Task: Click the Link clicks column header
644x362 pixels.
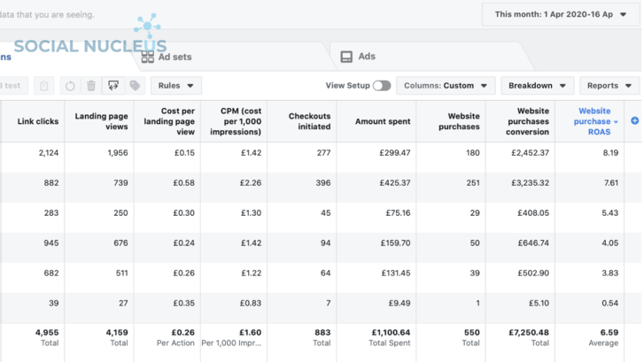Action: click(x=37, y=121)
